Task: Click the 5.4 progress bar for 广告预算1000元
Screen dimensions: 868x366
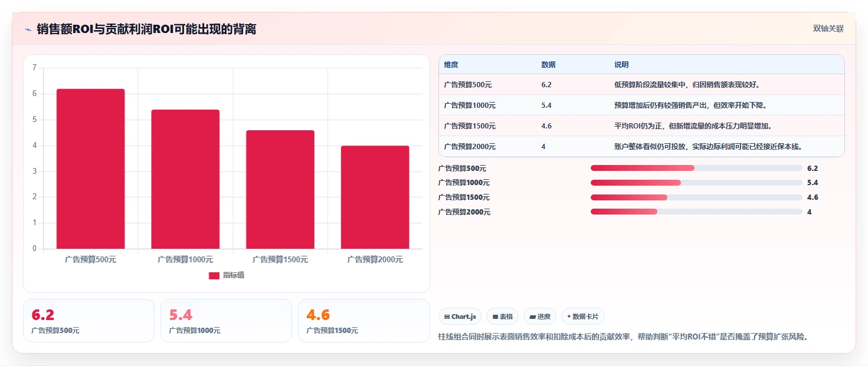Action: coord(696,183)
